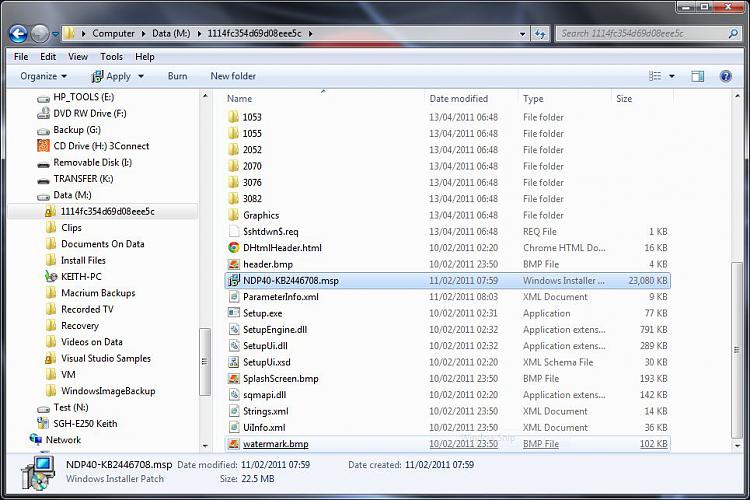Open the view options dropdown arrow

point(672,76)
